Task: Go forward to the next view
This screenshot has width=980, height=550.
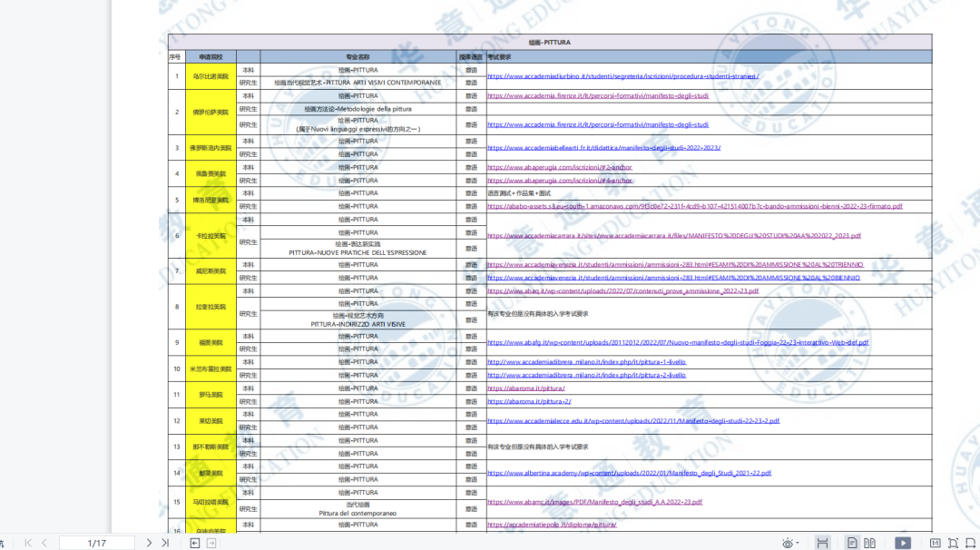Action: (211, 543)
